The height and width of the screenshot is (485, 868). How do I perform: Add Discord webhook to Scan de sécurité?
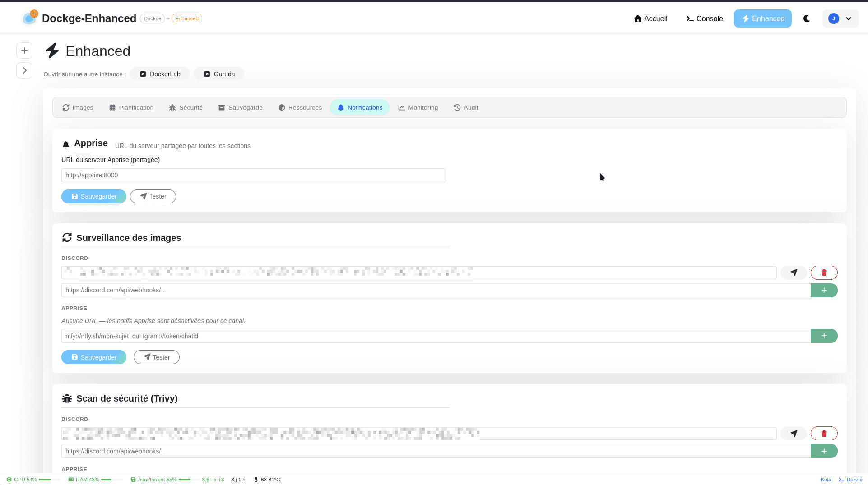[824, 451]
